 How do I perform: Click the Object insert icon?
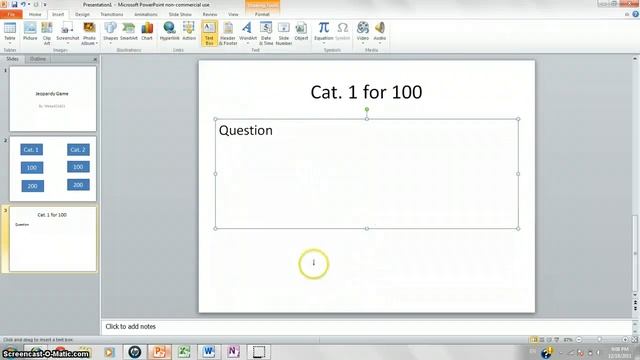(301, 32)
